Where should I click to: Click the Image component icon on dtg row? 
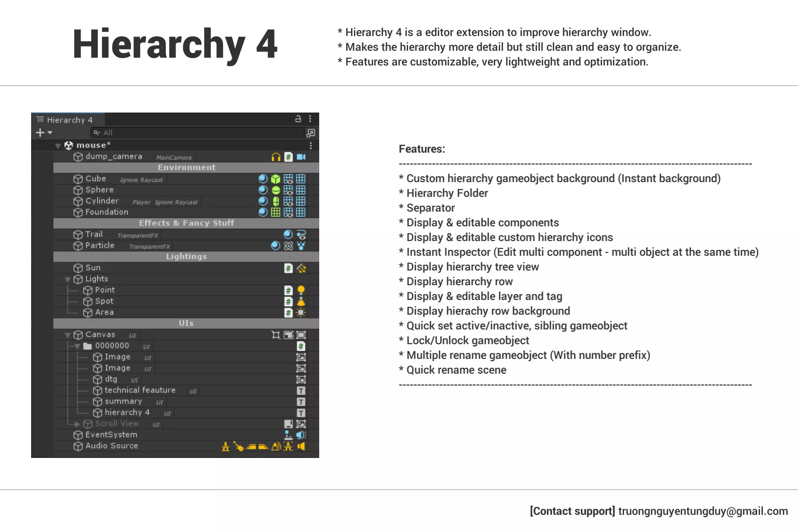[x=301, y=380]
